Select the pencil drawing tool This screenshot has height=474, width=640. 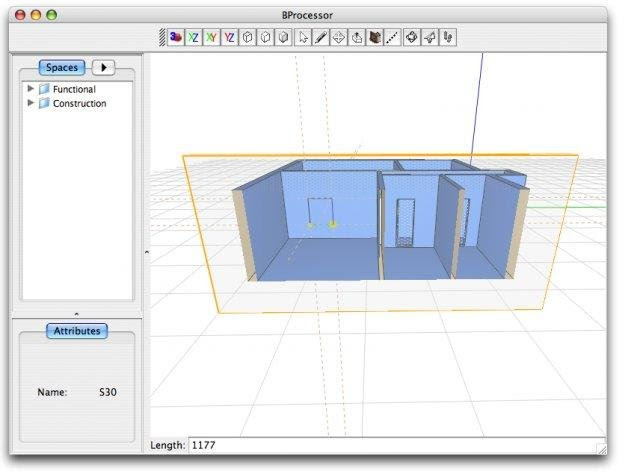[x=320, y=37]
